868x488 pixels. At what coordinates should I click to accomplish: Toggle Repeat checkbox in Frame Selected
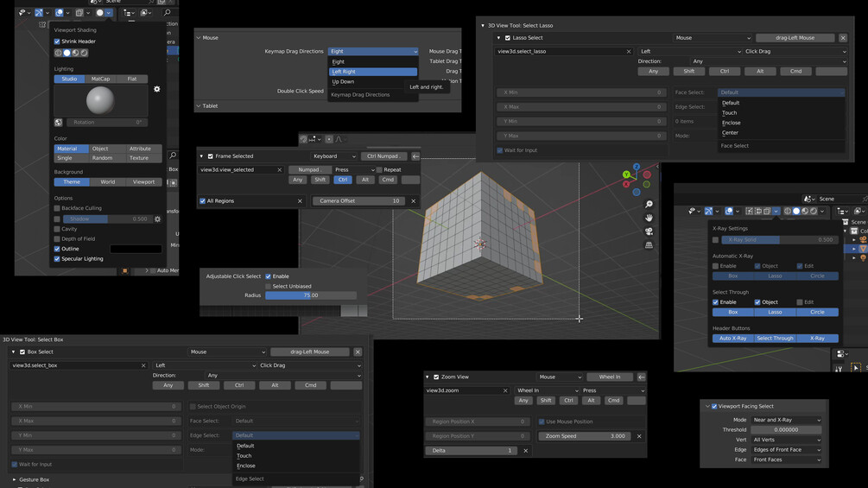(380, 170)
